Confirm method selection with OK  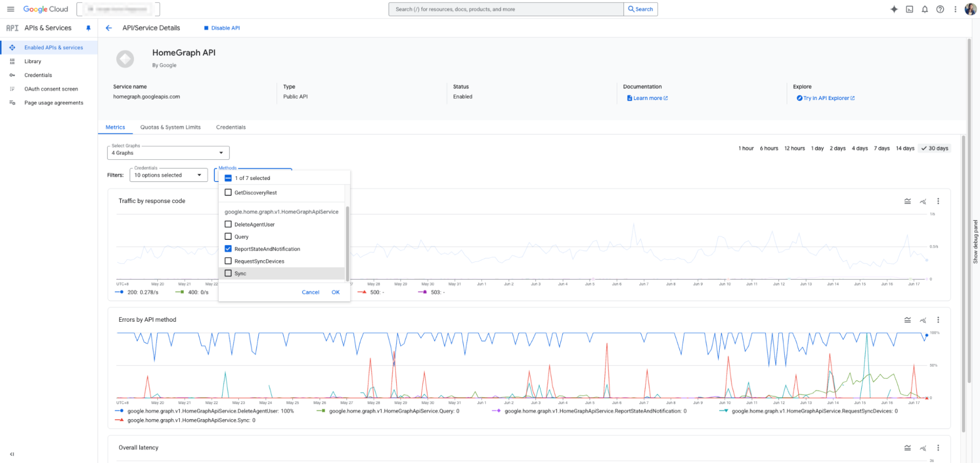click(x=335, y=292)
